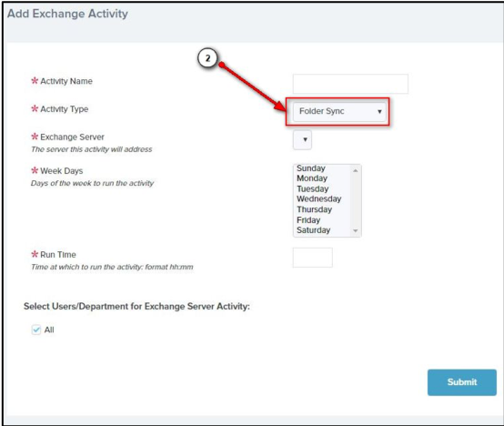The width and height of the screenshot is (504, 426).
Task: Click the Activity Name text field
Action: pyautogui.click(x=350, y=84)
